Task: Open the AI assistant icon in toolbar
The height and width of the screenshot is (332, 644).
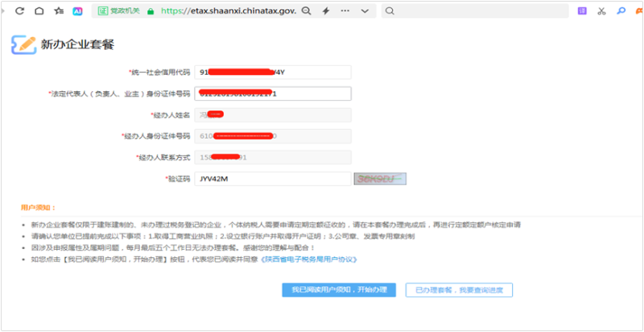Action: click(78, 11)
